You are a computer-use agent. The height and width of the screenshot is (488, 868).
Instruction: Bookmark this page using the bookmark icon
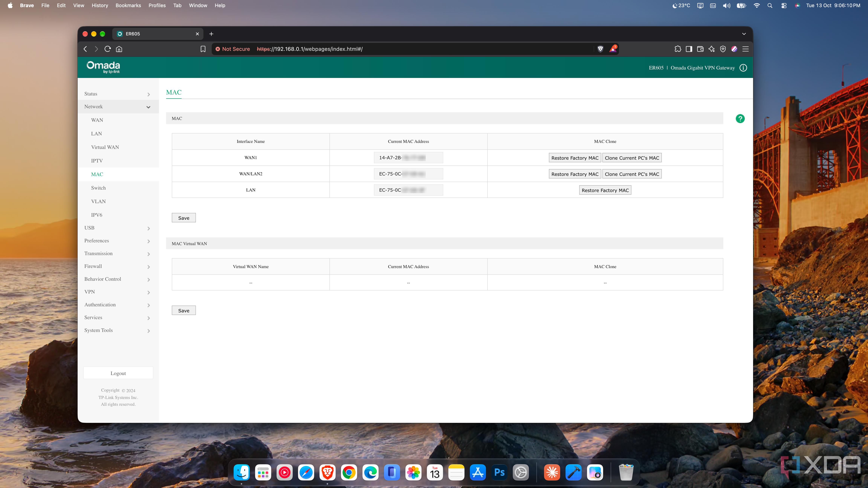click(203, 49)
